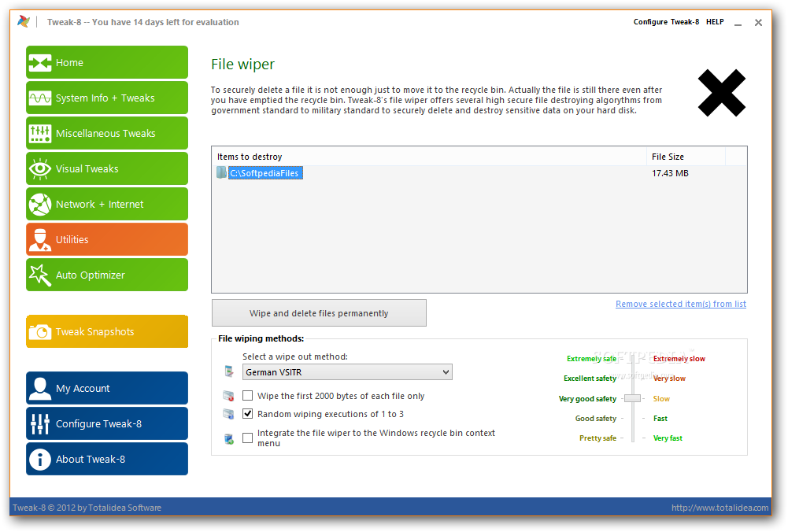Screen dimensions: 788x532
Task: Click the Excellent safety label
Action: click(590, 379)
